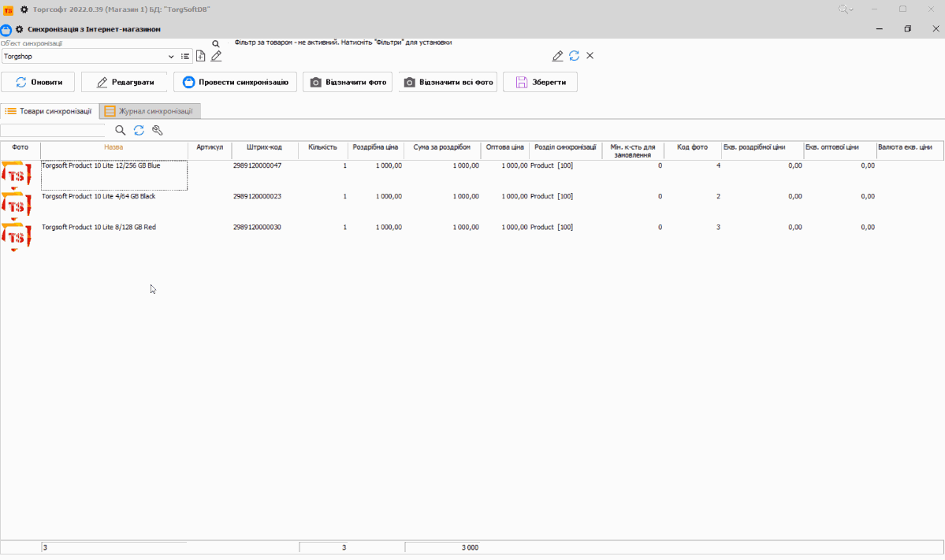
Task: Click the filter refresh arrows icon
Action: pyautogui.click(x=574, y=56)
